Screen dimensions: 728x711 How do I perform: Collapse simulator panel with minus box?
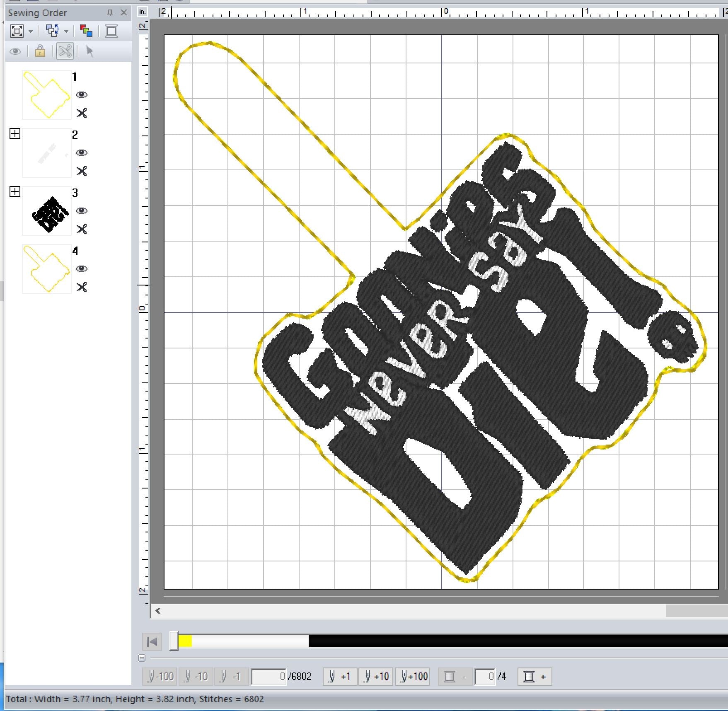pos(142,658)
